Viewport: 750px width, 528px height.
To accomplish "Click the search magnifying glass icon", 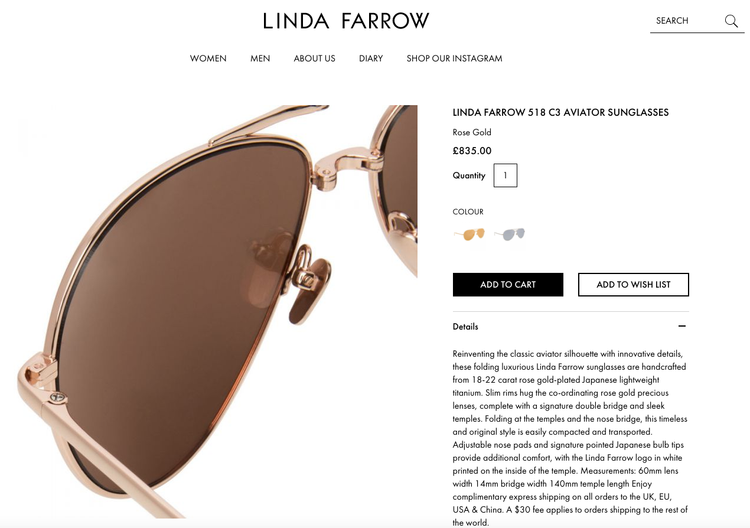I will [731, 21].
